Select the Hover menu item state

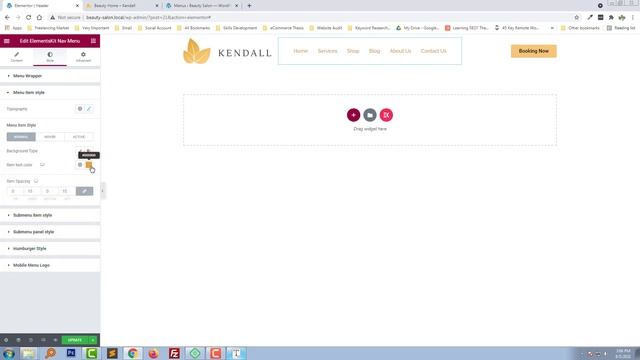click(x=50, y=137)
